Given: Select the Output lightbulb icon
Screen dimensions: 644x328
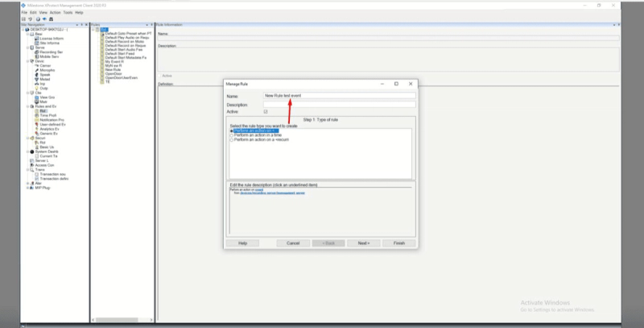Looking at the screenshot, I should click(x=37, y=89).
